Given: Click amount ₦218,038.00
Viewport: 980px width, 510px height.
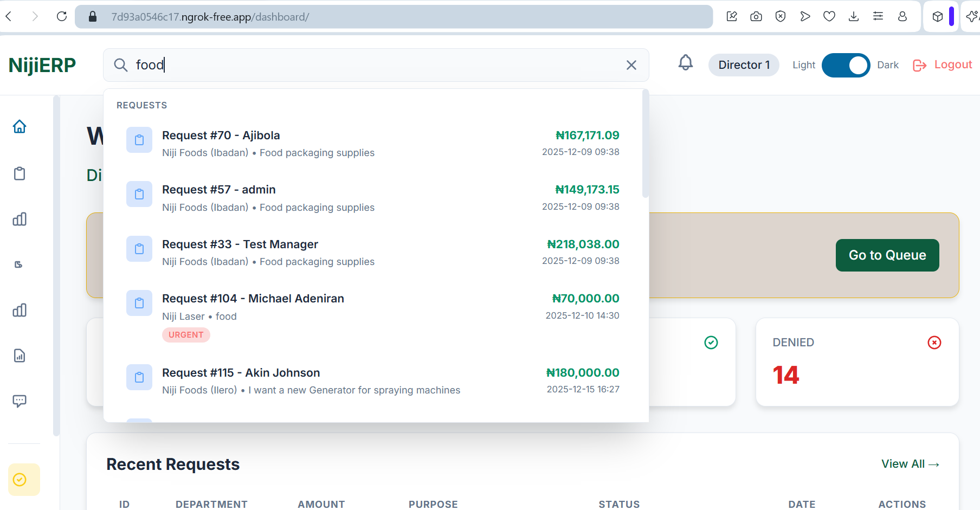Looking at the screenshot, I should (583, 244).
